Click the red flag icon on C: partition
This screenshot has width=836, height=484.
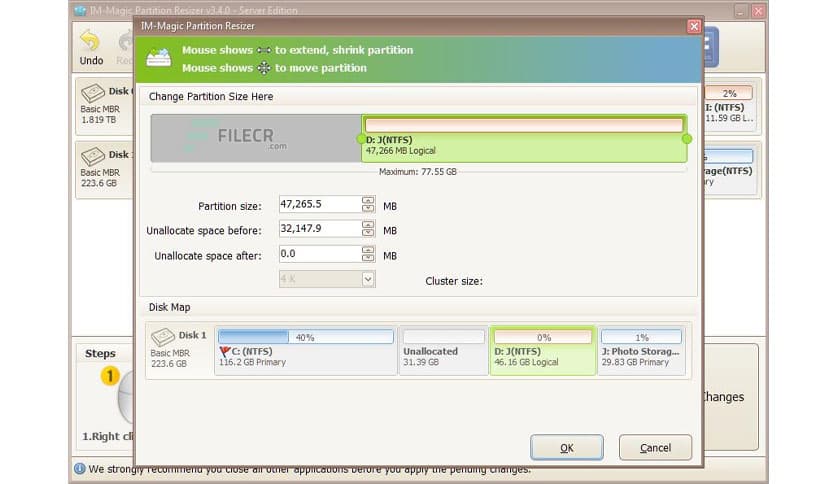(x=224, y=351)
